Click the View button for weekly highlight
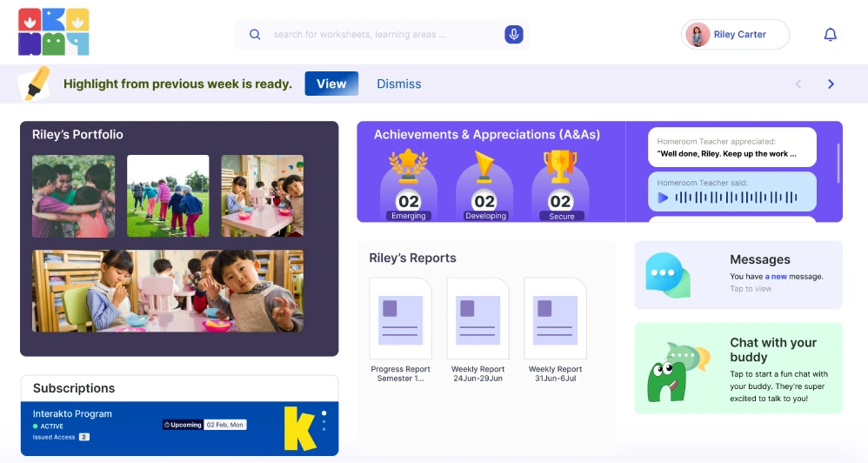The height and width of the screenshot is (463, 868). (331, 84)
